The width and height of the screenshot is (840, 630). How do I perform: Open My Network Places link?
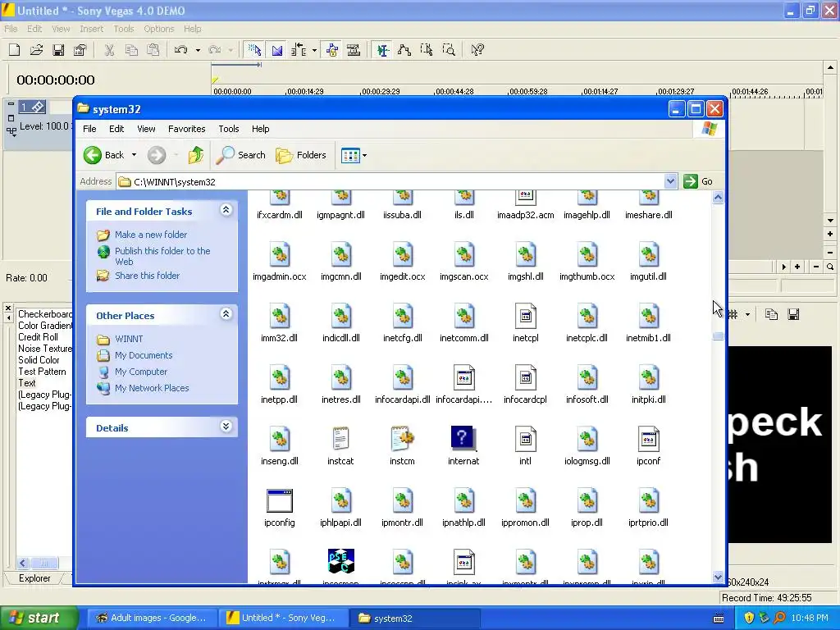pos(152,388)
